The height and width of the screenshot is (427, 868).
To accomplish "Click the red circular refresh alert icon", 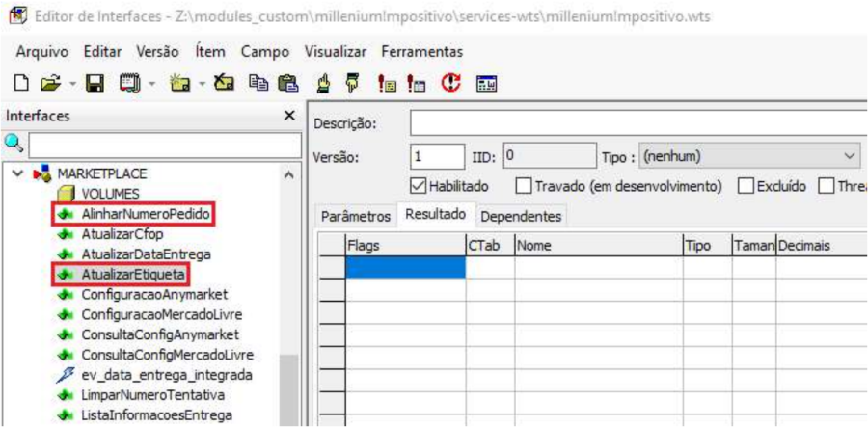I will [x=449, y=84].
